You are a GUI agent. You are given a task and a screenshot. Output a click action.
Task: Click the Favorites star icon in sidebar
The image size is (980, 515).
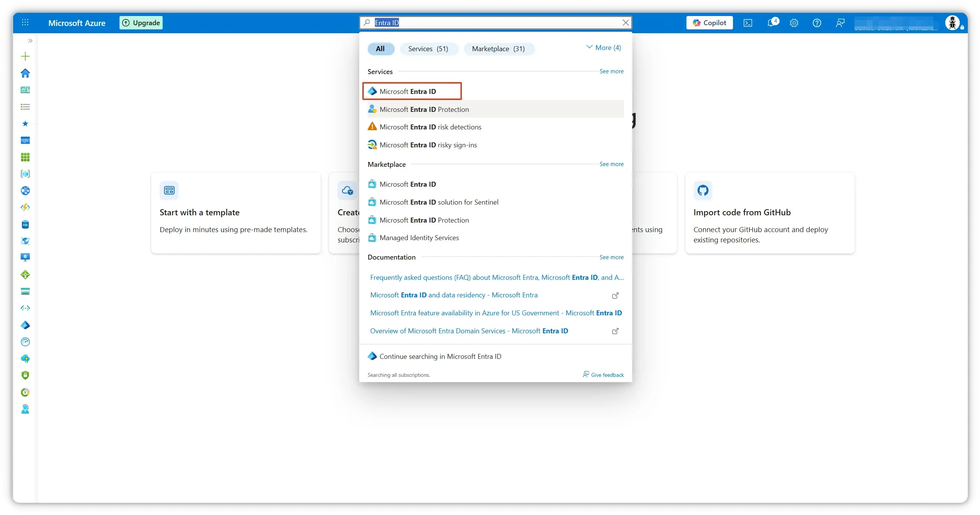click(25, 123)
